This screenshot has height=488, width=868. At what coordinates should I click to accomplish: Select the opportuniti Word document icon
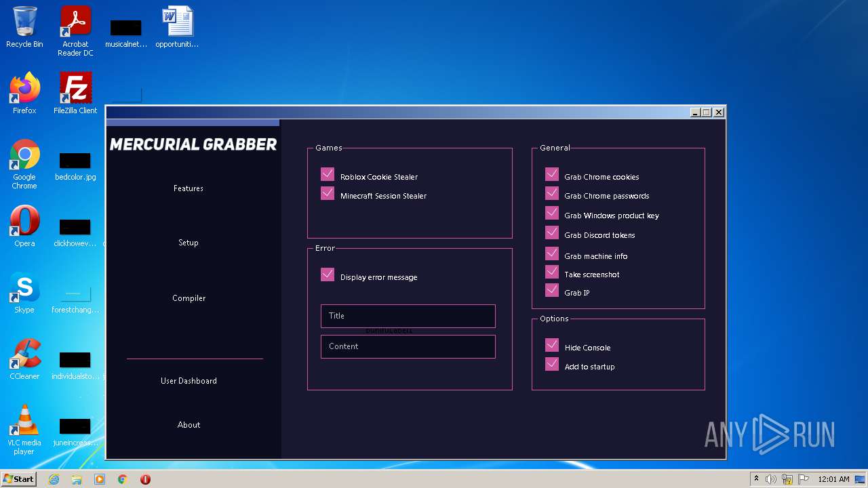point(177,27)
